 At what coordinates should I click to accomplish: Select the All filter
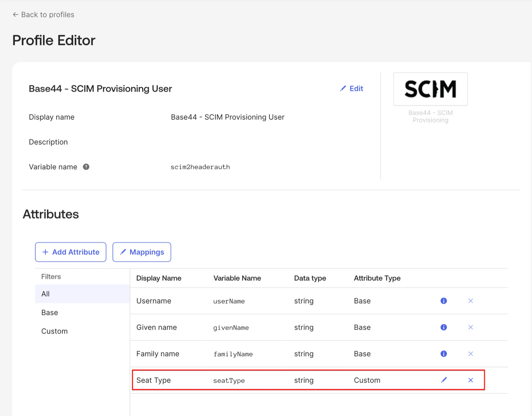pyautogui.click(x=82, y=294)
